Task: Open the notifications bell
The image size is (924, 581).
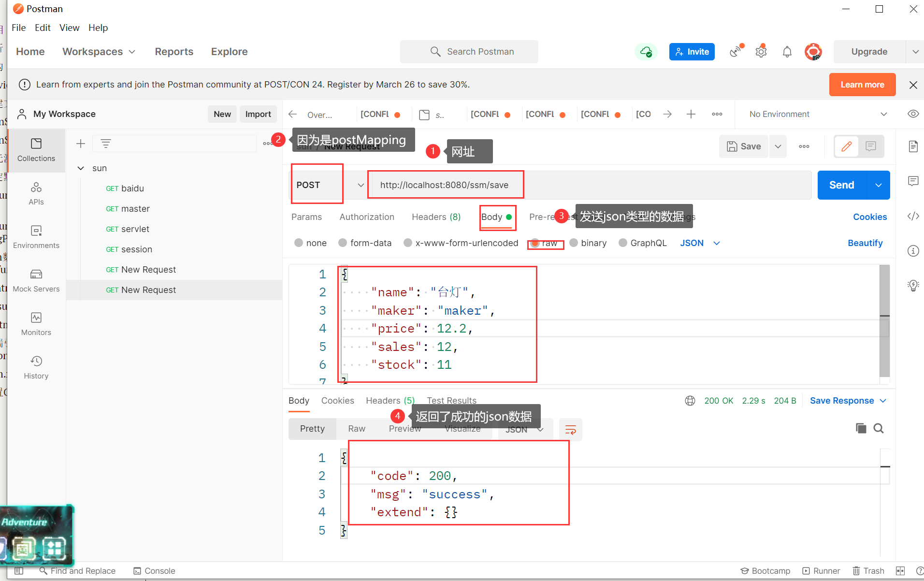Action: tap(787, 51)
